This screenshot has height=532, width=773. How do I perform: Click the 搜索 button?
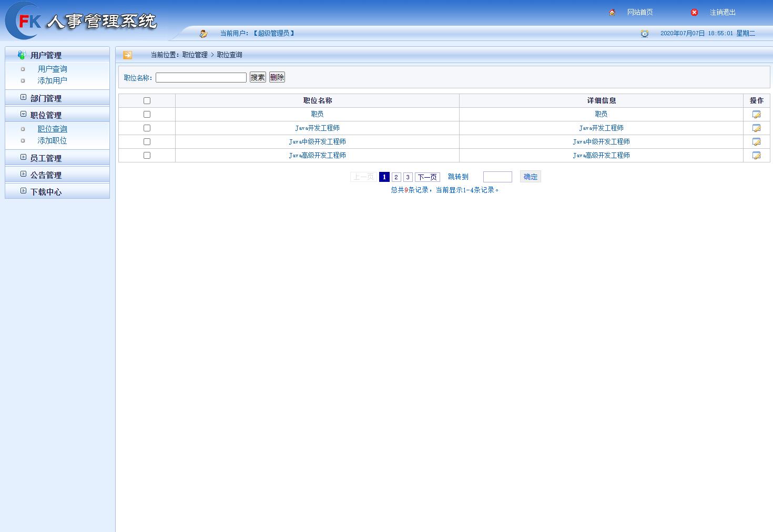(258, 77)
